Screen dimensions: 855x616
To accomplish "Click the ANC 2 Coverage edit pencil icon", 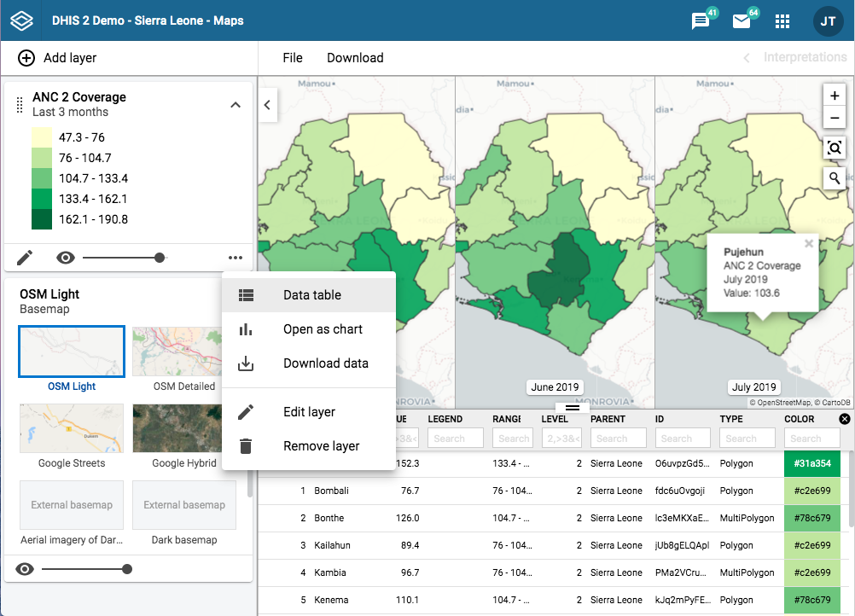I will [25, 258].
